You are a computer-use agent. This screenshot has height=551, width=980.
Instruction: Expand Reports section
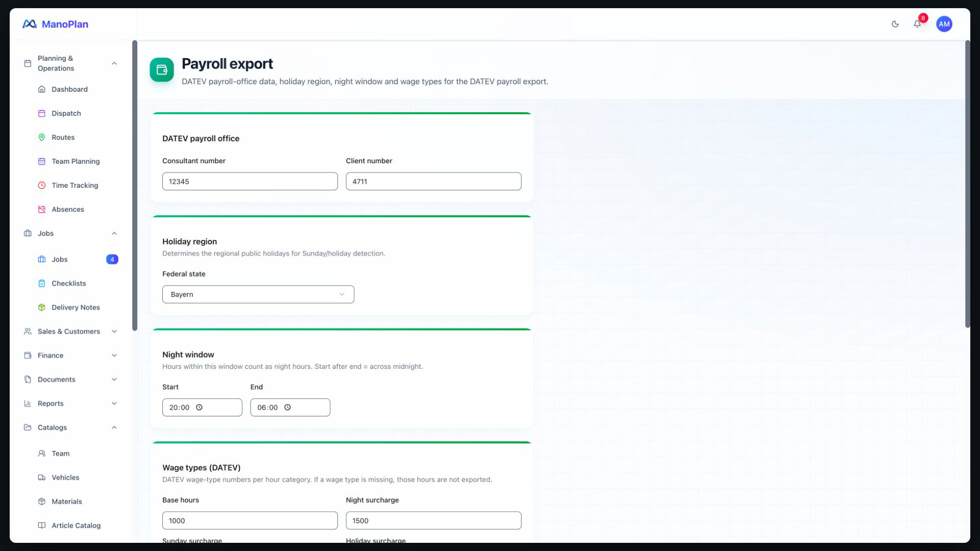pyautogui.click(x=70, y=403)
